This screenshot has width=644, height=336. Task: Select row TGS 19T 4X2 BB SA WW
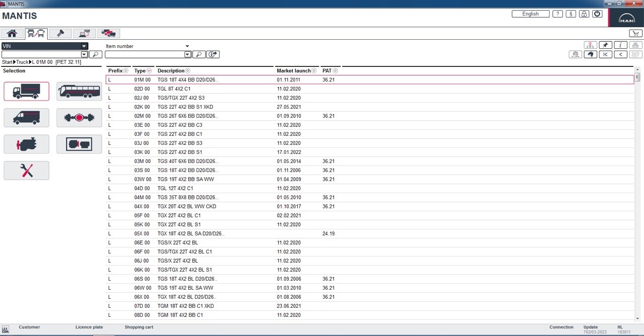pyautogui.click(x=370, y=179)
